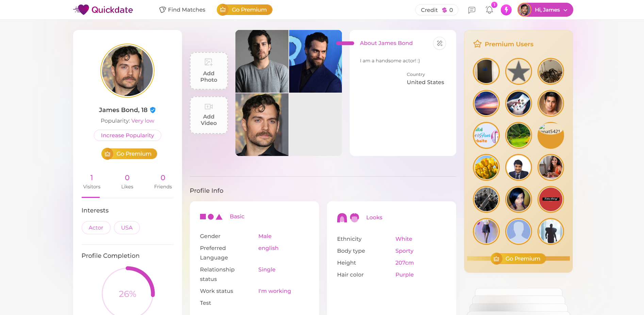Click Go Premium in the top navigation

(245, 10)
